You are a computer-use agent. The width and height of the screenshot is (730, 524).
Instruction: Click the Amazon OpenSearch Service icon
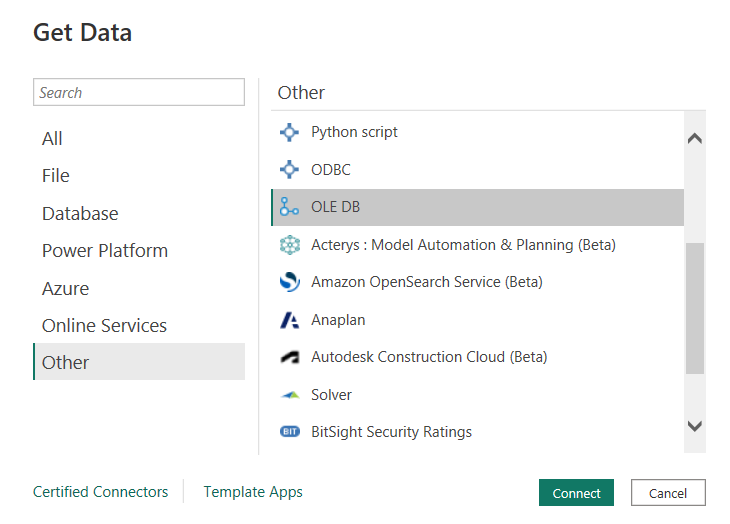tap(290, 282)
